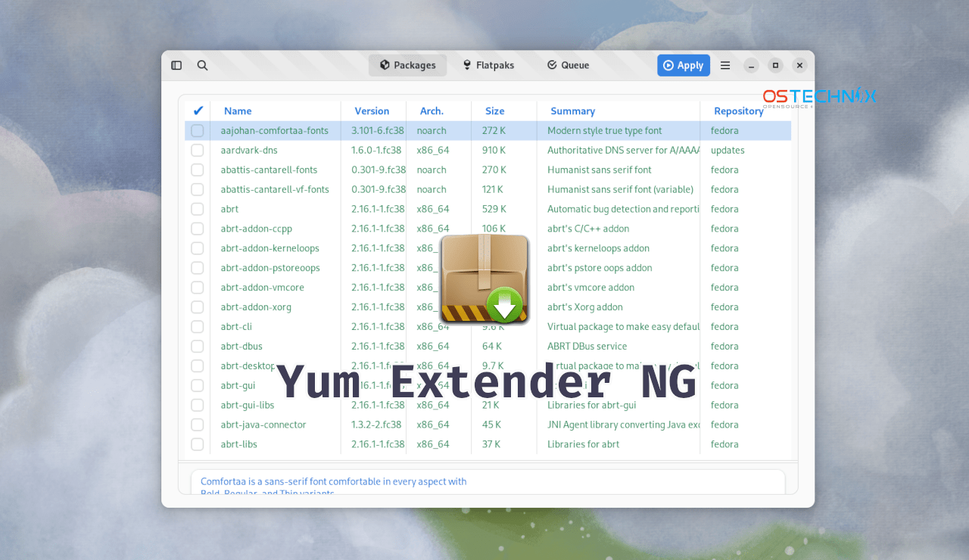Sort packages by the Name column
The image size is (969, 560).
[238, 110]
